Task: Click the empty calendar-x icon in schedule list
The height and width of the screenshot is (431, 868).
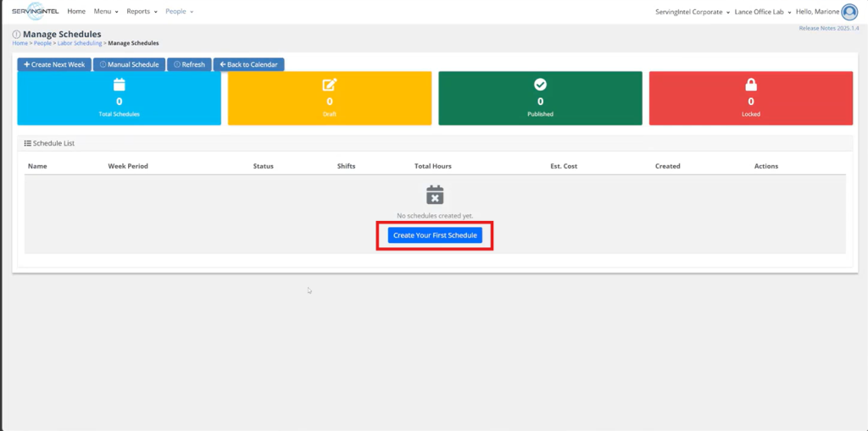Action: pos(435,196)
